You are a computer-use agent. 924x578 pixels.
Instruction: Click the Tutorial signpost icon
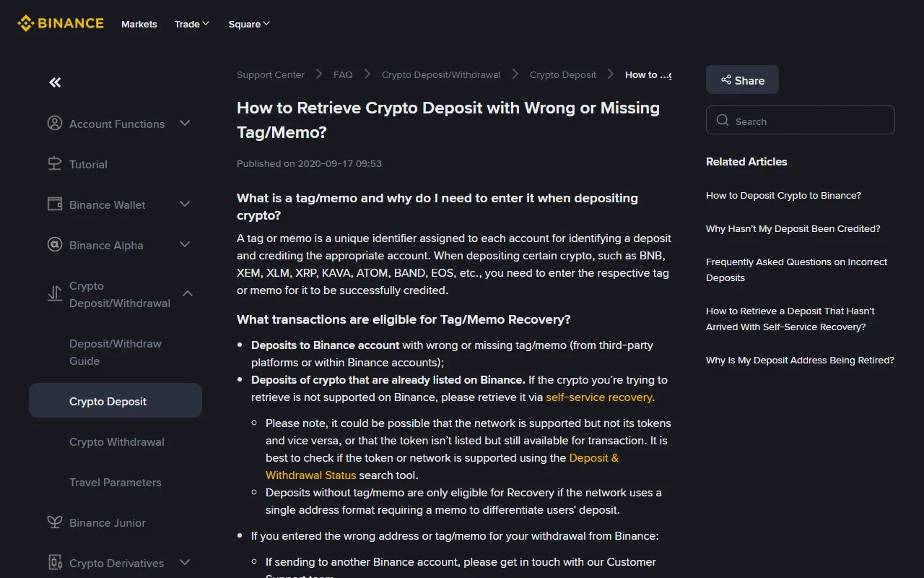(55, 164)
